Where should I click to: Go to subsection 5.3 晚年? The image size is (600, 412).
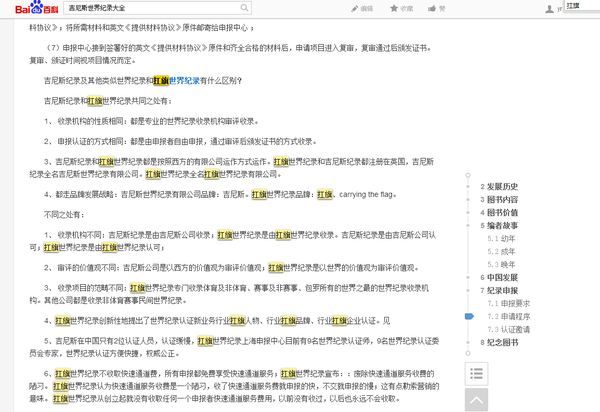pyautogui.click(x=501, y=265)
